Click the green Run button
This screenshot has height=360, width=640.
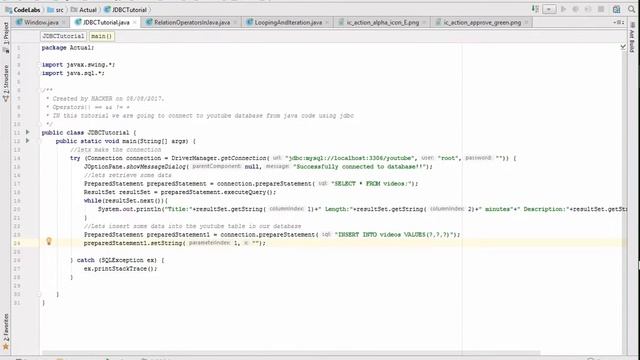point(563,9)
